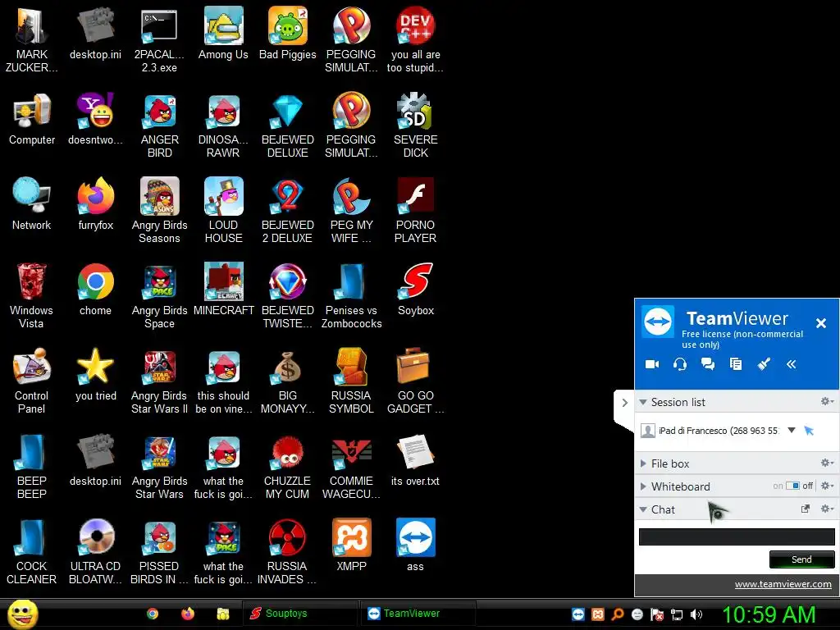Hide TeamViewer panel using side arrow tab
This screenshot has width=840, height=630.
pos(624,402)
